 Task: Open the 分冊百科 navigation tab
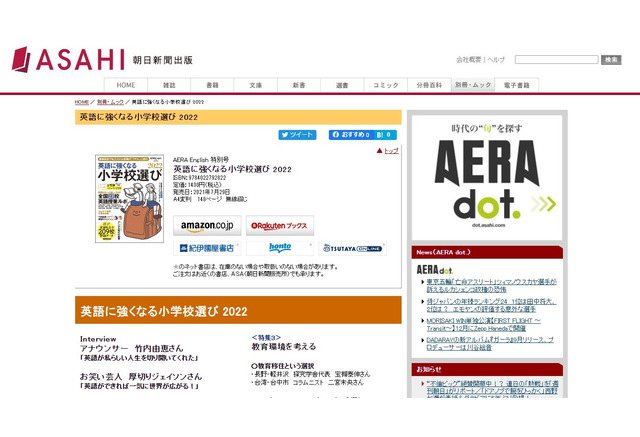pos(429,85)
